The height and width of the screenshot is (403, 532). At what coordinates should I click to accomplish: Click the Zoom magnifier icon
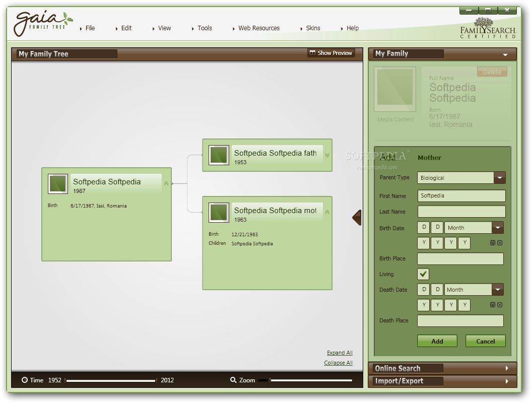(233, 380)
